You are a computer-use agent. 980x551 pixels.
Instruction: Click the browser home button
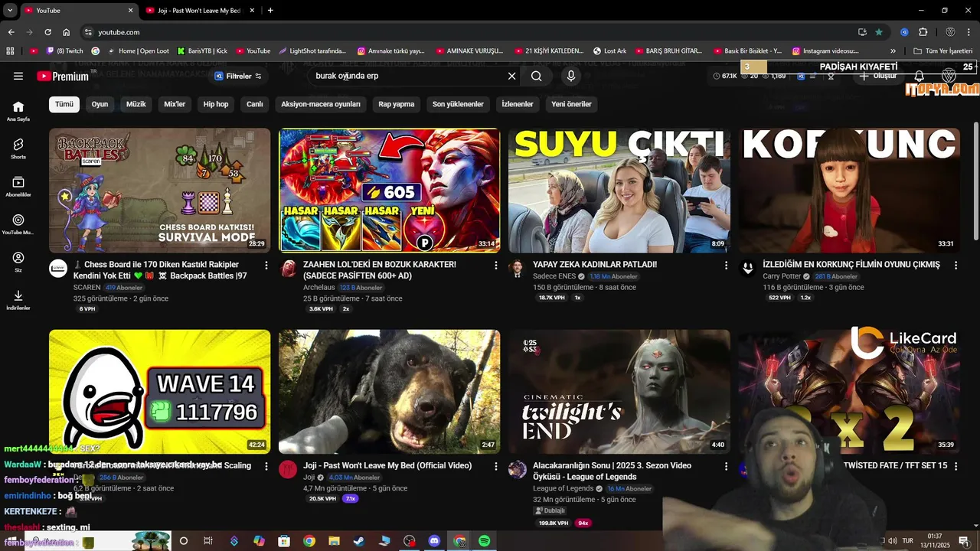point(67,32)
